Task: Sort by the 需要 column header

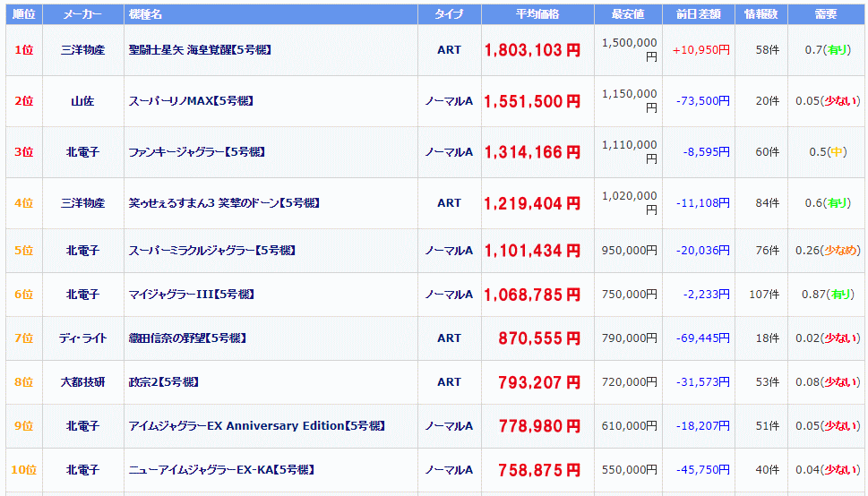Action: [x=825, y=14]
